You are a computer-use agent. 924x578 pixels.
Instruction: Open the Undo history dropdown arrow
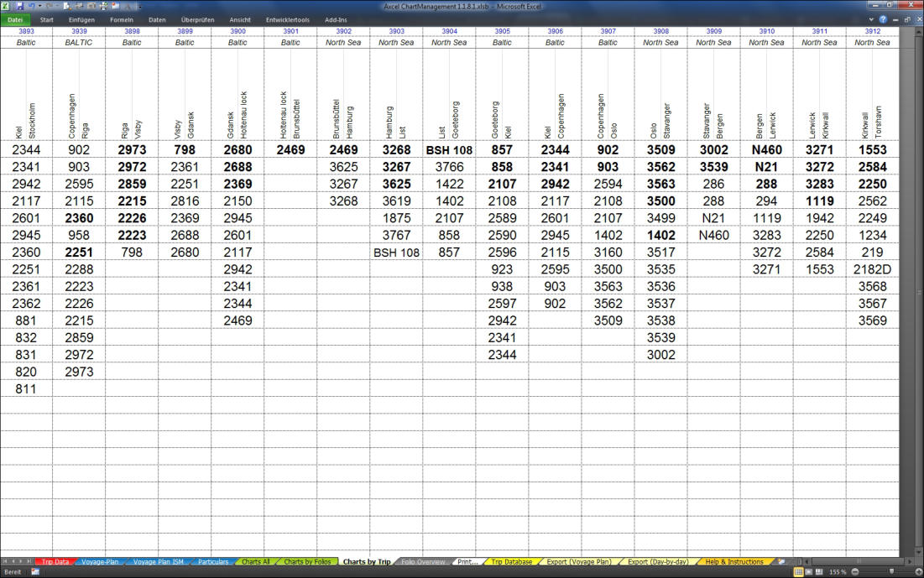pos(39,6)
